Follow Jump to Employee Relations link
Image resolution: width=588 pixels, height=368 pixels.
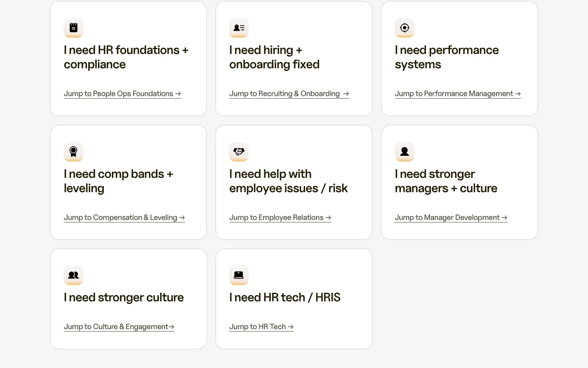pyautogui.click(x=280, y=218)
